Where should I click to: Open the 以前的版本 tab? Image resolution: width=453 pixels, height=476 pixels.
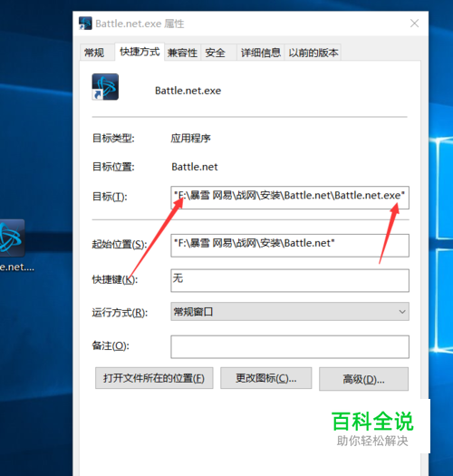313,53
